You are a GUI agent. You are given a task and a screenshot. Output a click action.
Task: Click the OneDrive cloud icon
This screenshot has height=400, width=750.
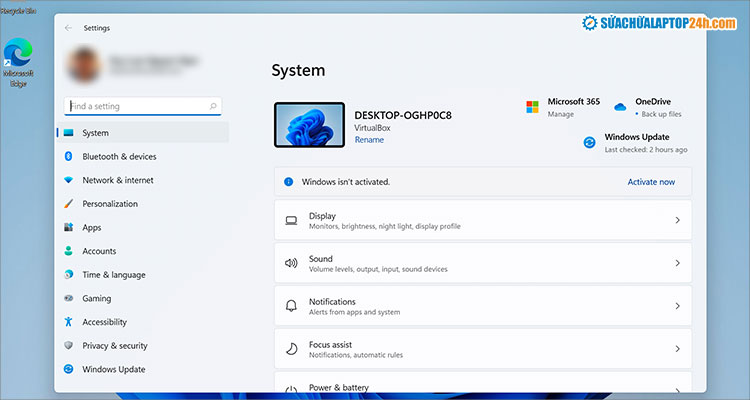[620, 107]
